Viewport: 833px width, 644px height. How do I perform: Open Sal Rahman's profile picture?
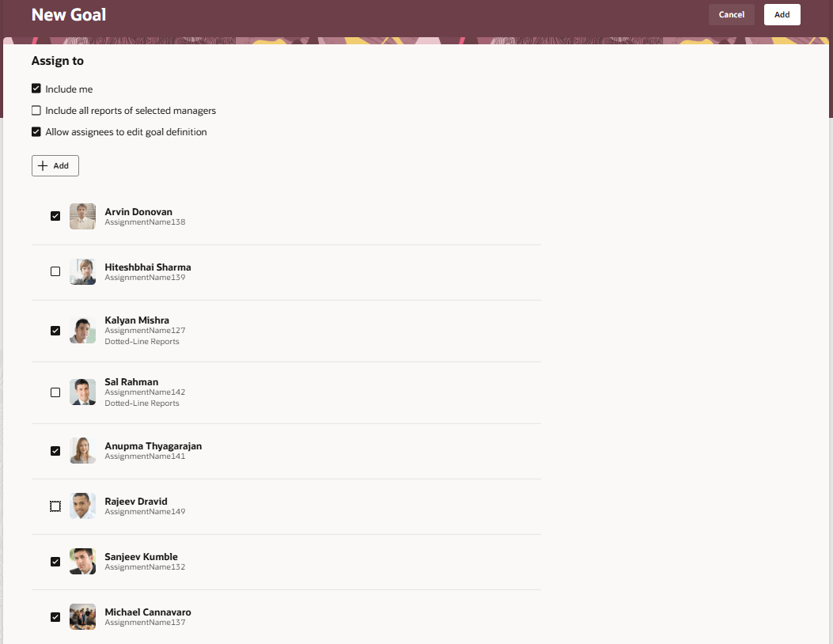point(82,392)
